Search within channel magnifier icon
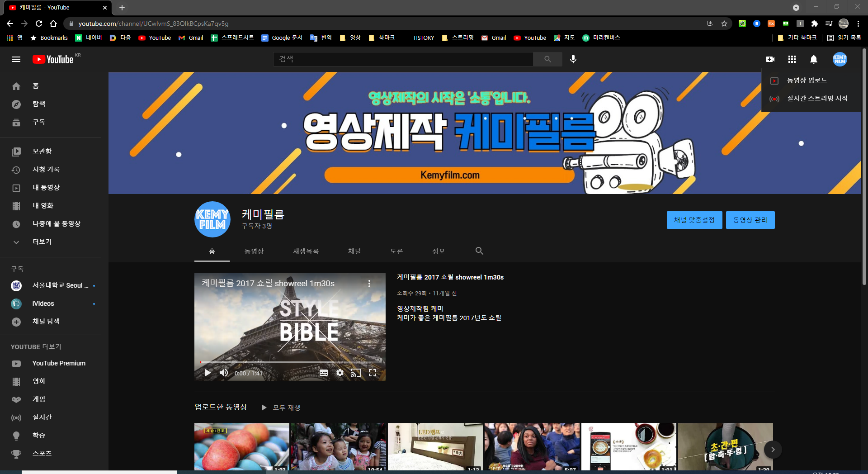This screenshot has width=868, height=474. [x=479, y=251]
